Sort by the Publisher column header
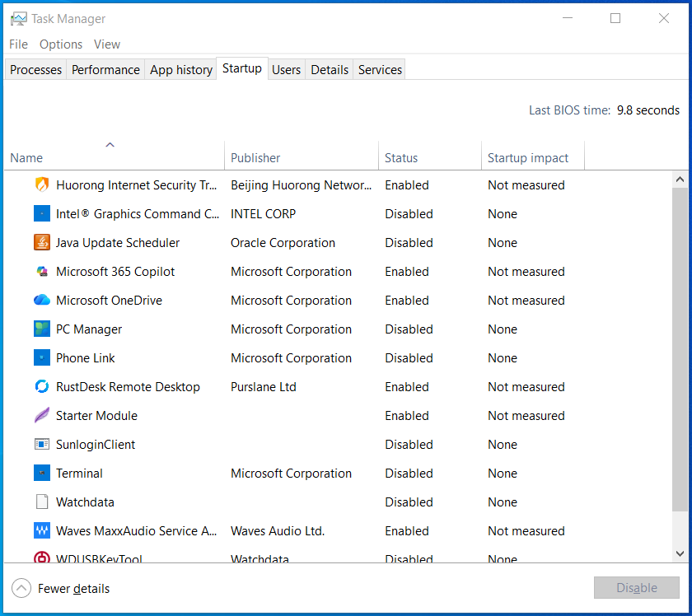 coord(302,156)
